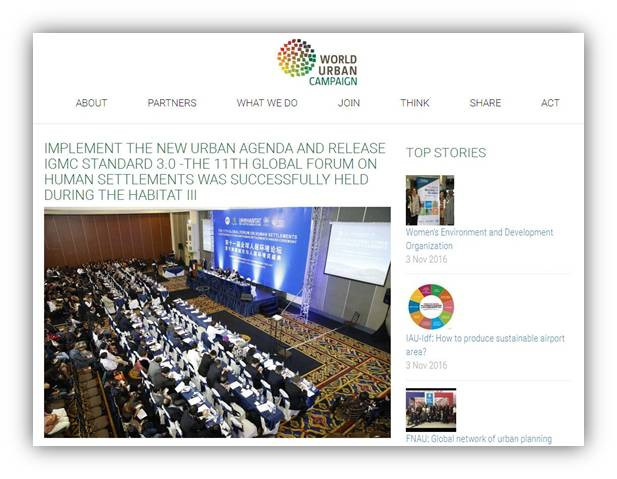Click the date under Women's Environment story

[x=426, y=259]
